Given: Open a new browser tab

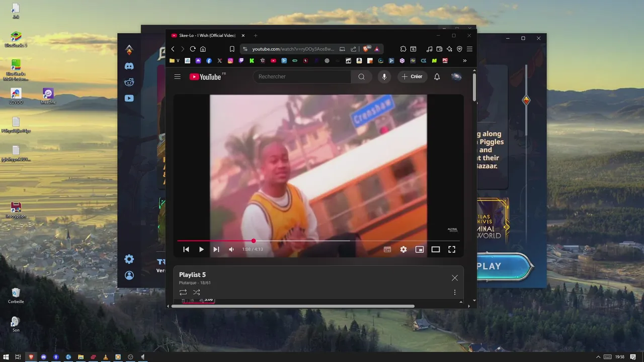Looking at the screenshot, I should tap(256, 36).
